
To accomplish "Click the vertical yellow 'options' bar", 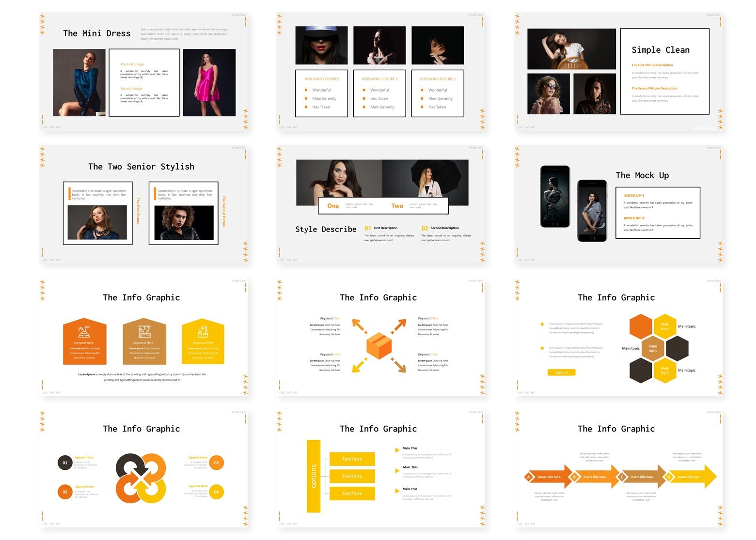I will click(x=314, y=476).
